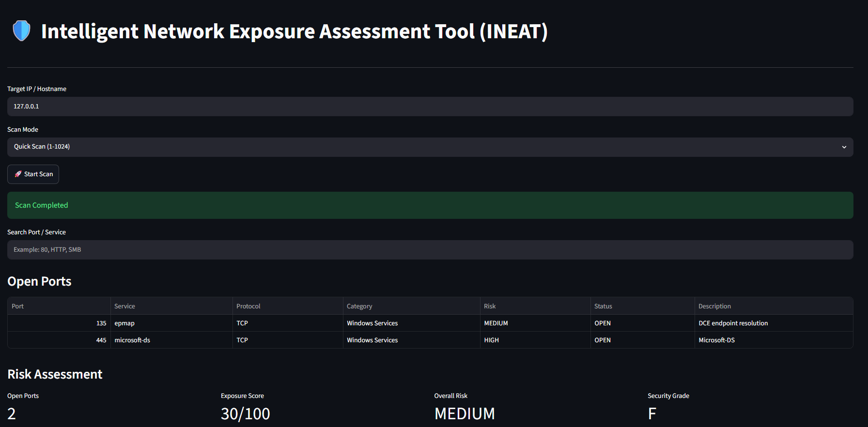The width and height of the screenshot is (868, 427).
Task: Click the DCE endpoint resolution description cell
Action: click(774, 323)
